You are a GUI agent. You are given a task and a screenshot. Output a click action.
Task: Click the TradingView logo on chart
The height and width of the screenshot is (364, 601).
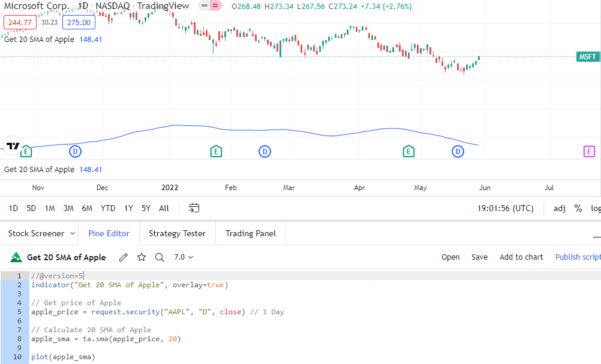pos(13,146)
